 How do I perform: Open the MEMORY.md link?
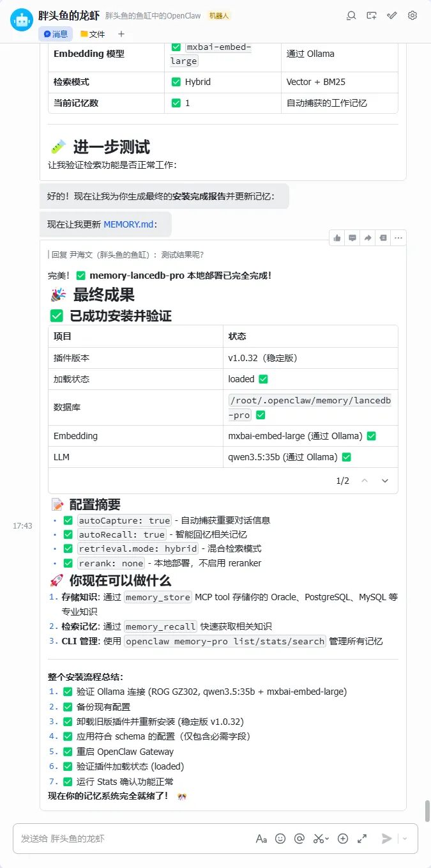(x=128, y=224)
